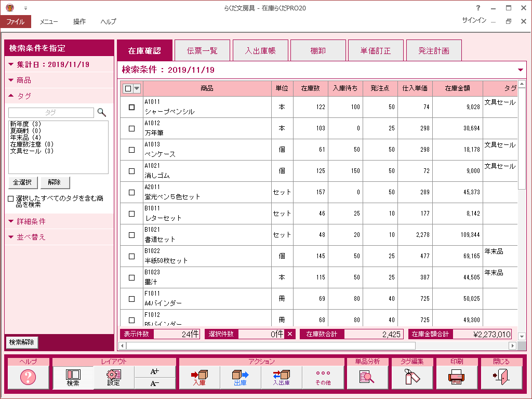Expand the 商品 filter section
The image size is (532, 399).
point(24,80)
